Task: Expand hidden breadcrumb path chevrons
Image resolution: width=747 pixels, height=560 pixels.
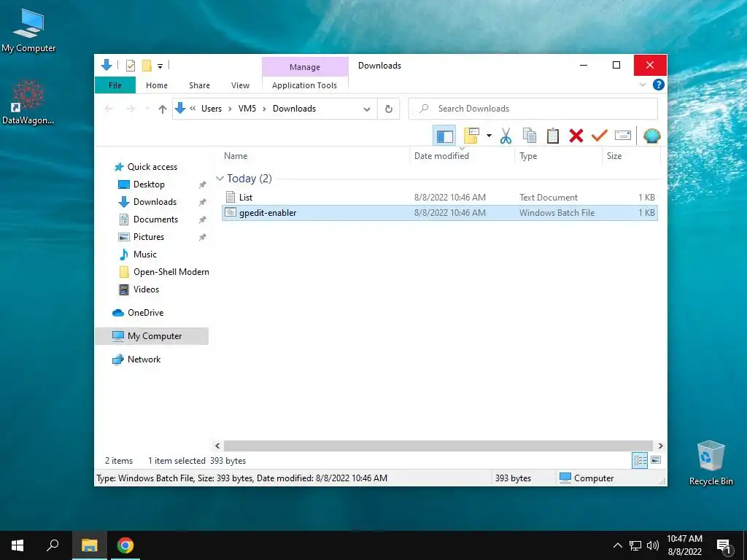Action: [193, 109]
